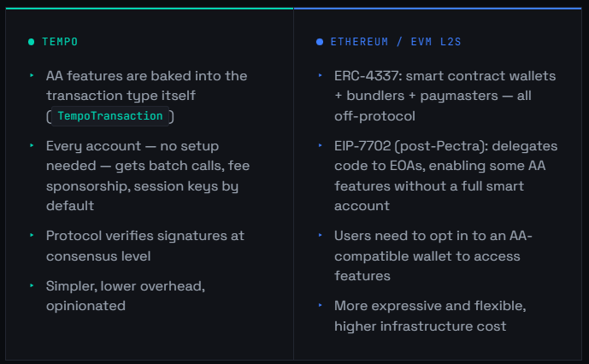This screenshot has height=364, width=589.
Task: Click the bullet arrow before 'Protocol verifies signatures'
Action: coord(32,234)
